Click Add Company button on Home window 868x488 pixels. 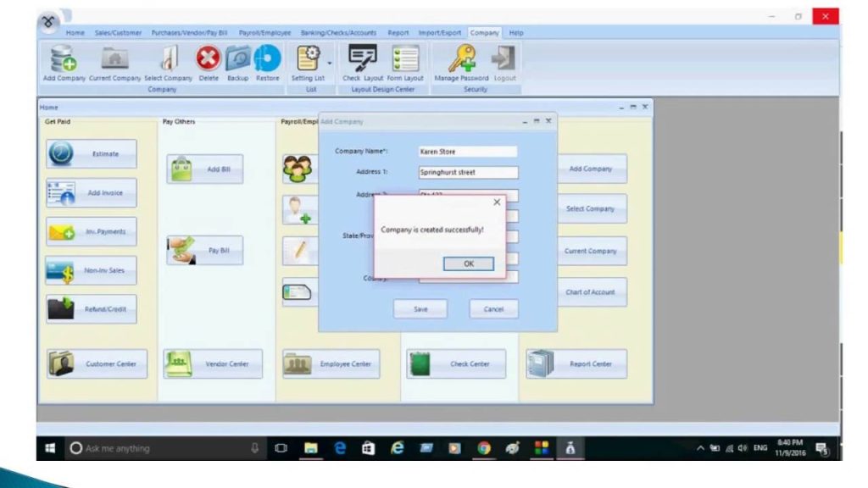[591, 169]
